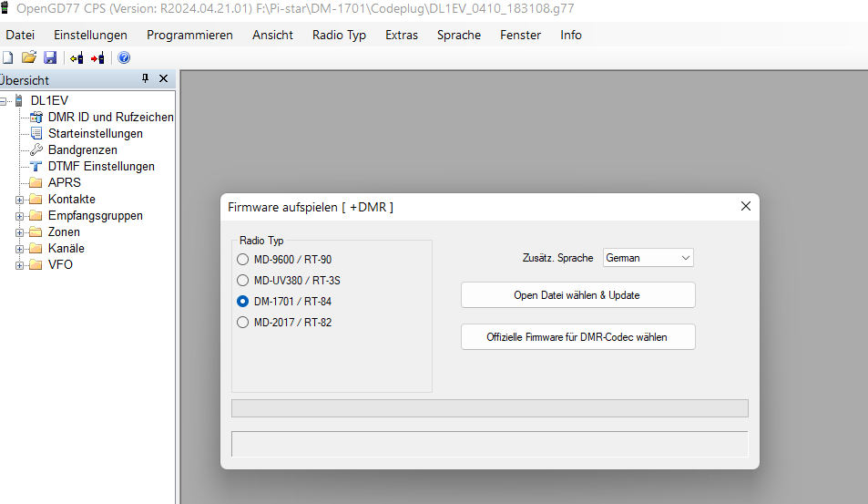Expand the Kontakte tree folder
The height and width of the screenshot is (504, 868).
coord(20,200)
